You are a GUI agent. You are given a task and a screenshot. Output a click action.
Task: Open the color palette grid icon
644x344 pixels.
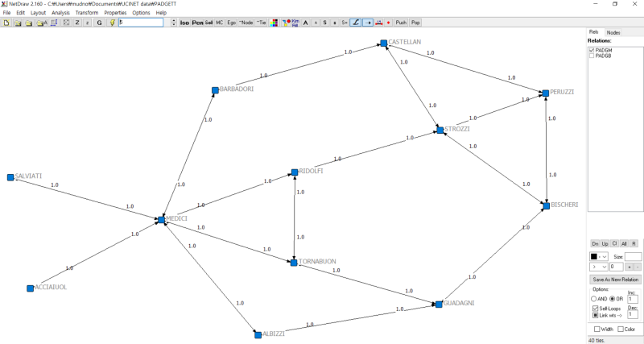click(x=275, y=23)
